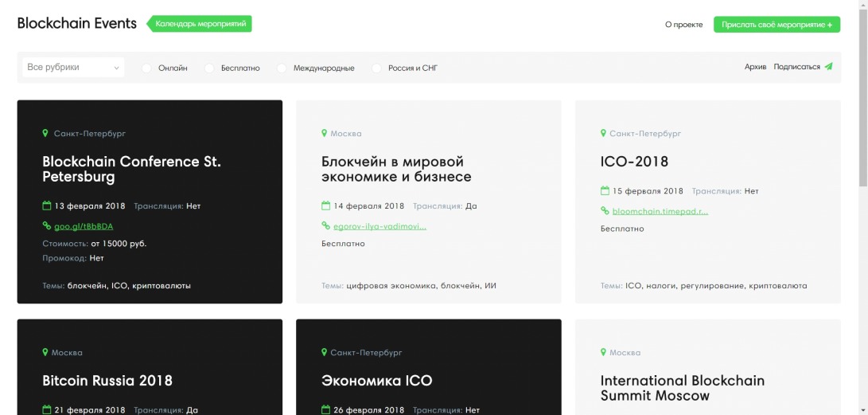This screenshot has width=868, height=415.
Task: Open the ICO-2018 event title
Action: pyautogui.click(x=634, y=161)
